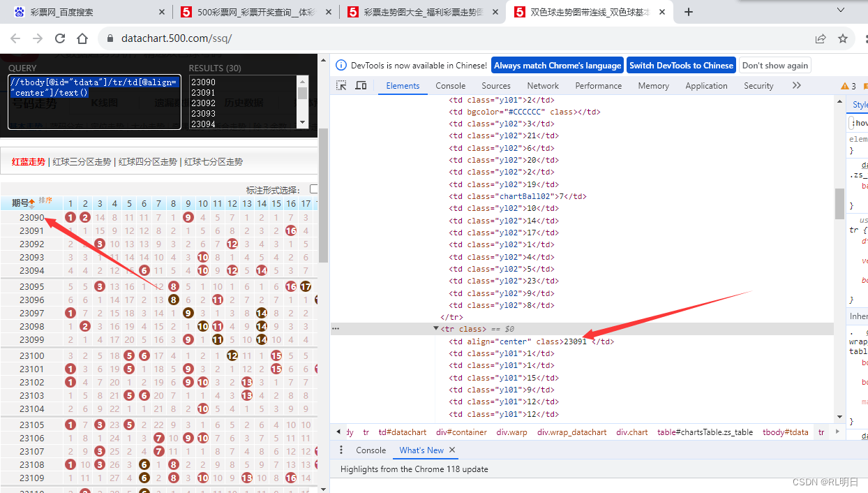The image size is (868, 493).
Task: Open the 红球七分区走势 link
Action: tap(214, 161)
